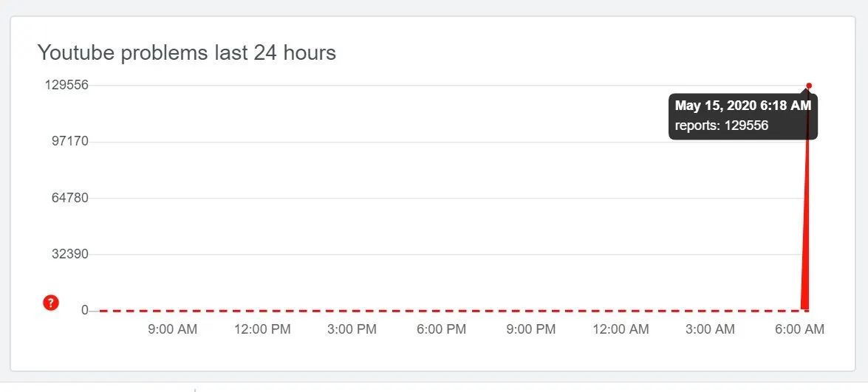Click the 0 y-axis label
Viewport: 868px width, 392px height.
tap(84, 311)
